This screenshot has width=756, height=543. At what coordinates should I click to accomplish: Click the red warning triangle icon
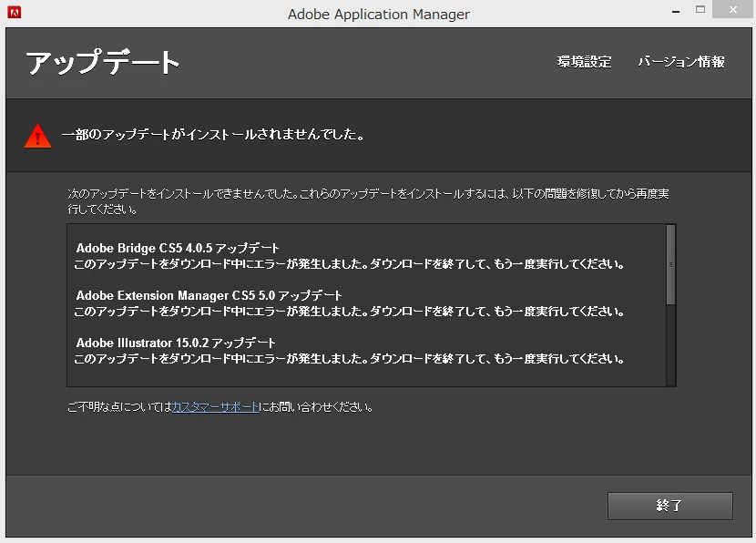click(37, 136)
